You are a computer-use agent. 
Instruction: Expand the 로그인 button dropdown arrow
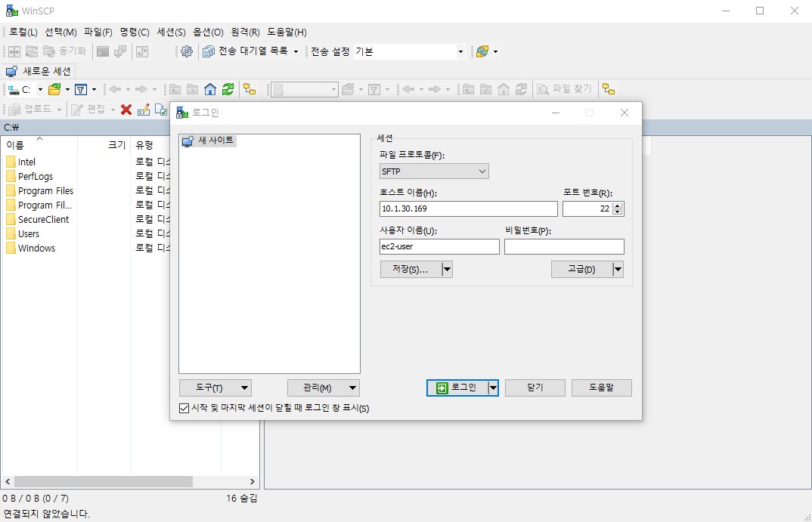[x=493, y=388]
